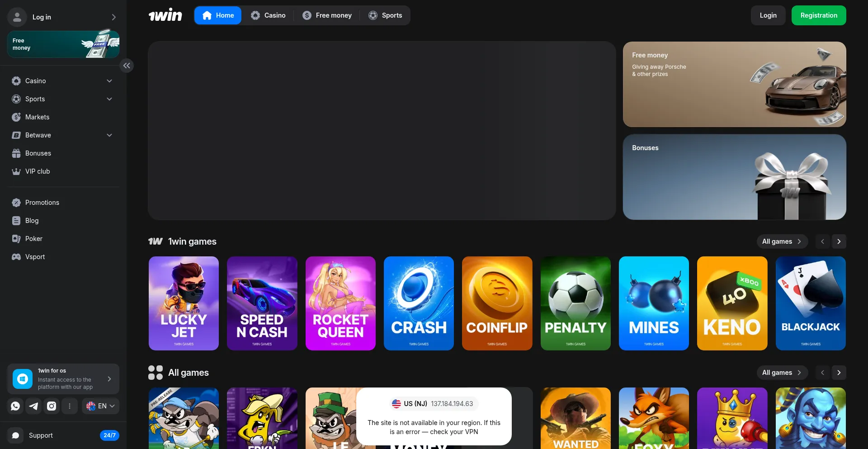The width and height of the screenshot is (868, 449).
Task: Switch to the Sports tab in top navigation
Action: click(x=385, y=15)
